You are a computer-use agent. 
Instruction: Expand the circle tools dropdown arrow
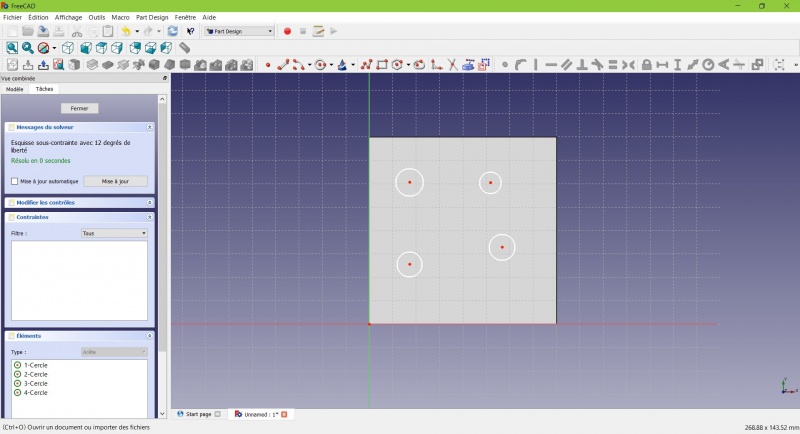pyautogui.click(x=331, y=65)
